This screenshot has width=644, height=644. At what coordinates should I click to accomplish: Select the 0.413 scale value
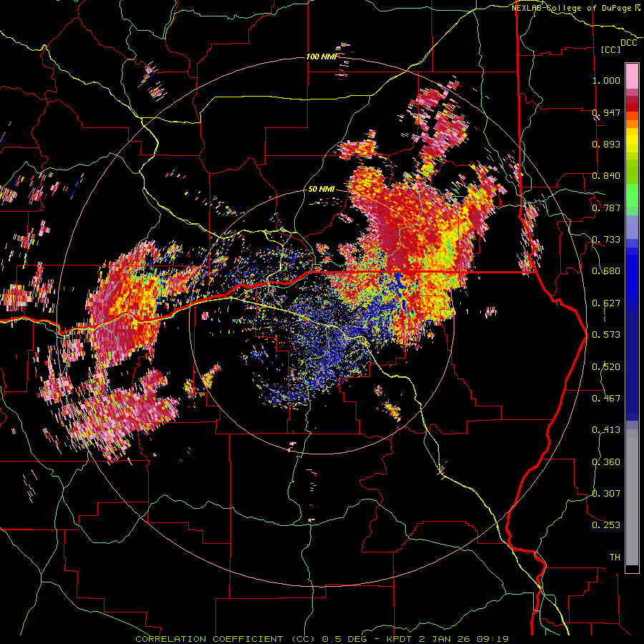click(606, 430)
